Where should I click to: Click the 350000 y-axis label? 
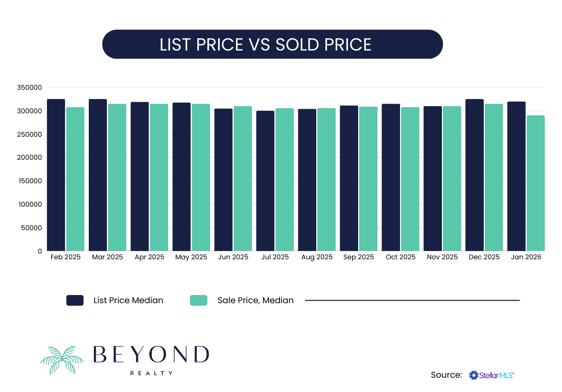click(29, 88)
